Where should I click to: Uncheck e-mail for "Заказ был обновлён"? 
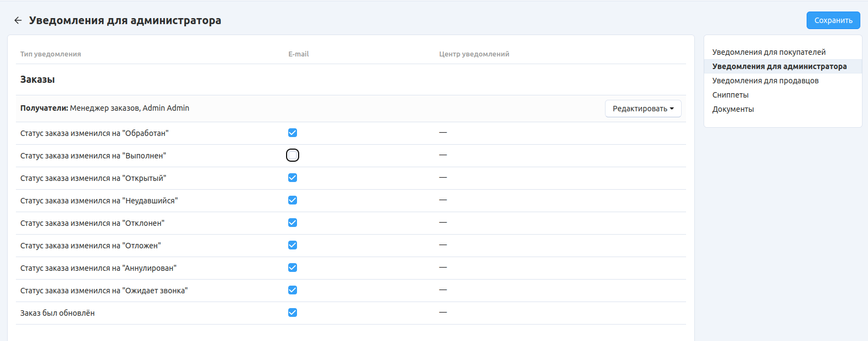click(x=293, y=312)
